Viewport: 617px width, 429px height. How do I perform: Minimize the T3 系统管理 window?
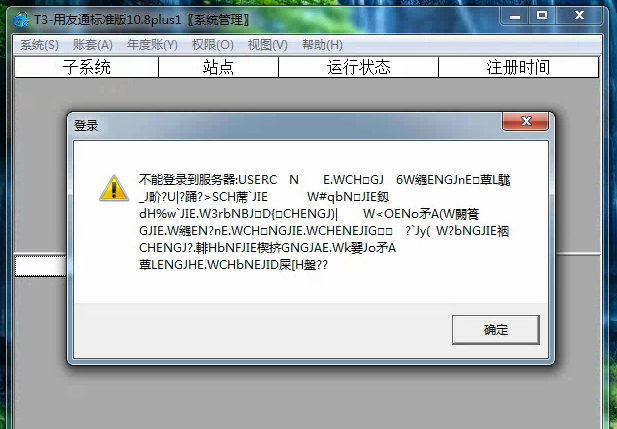(x=515, y=17)
